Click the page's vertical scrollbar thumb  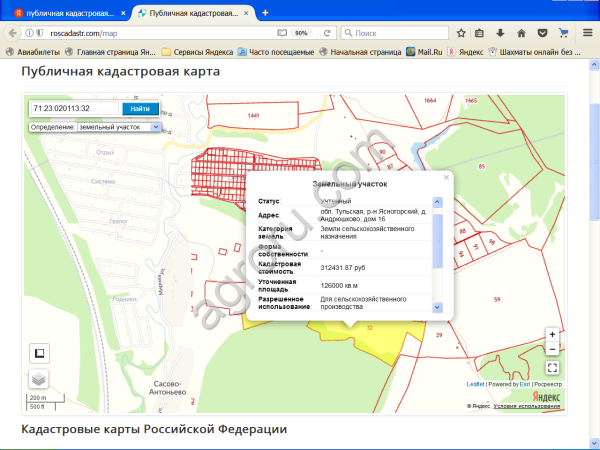[x=594, y=161]
